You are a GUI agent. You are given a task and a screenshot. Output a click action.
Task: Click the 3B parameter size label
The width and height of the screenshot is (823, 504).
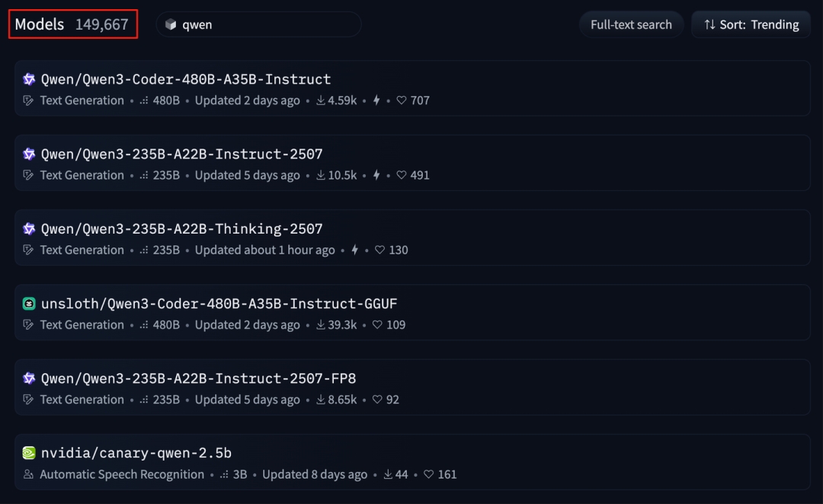pyautogui.click(x=240, y=474)
